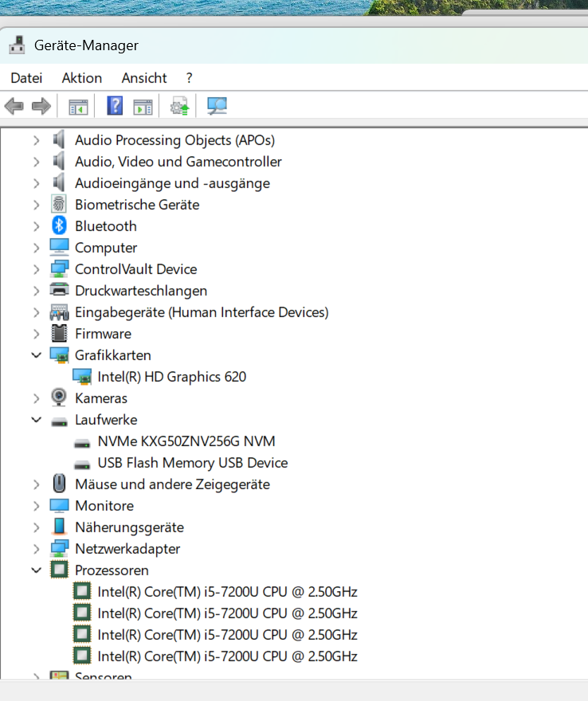Expand Druckwarteschlangen category

pyautogui.click(x=36, y=291)
